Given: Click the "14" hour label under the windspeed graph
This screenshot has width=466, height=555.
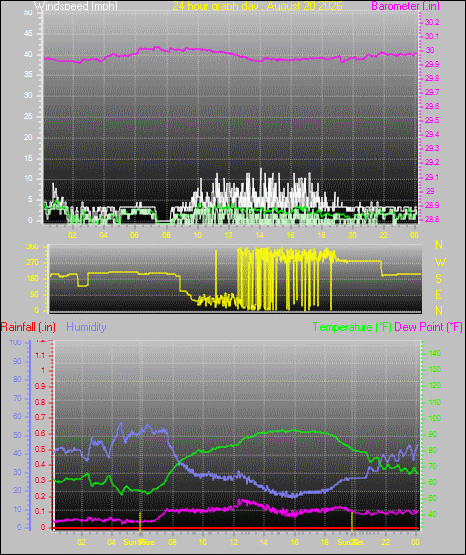Looking at the screenshot, I should point(259,235).
